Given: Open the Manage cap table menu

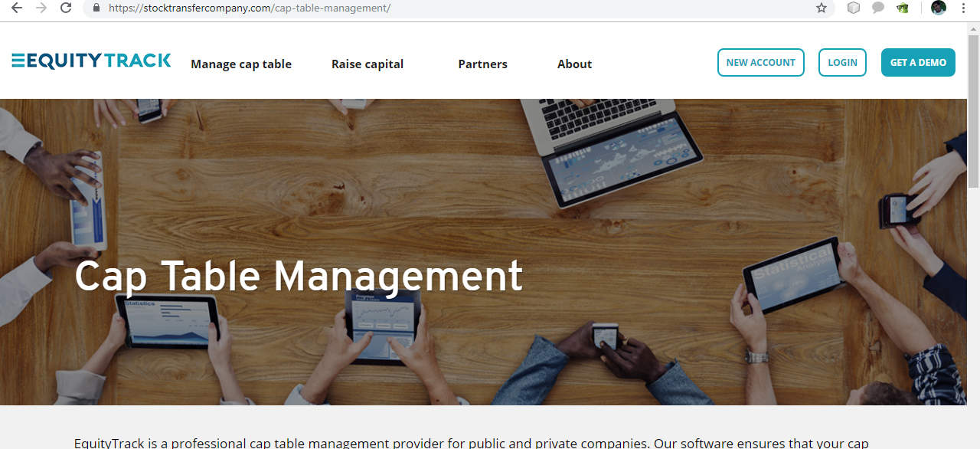Looking at the screenshot, I should (x=241, y=64).
